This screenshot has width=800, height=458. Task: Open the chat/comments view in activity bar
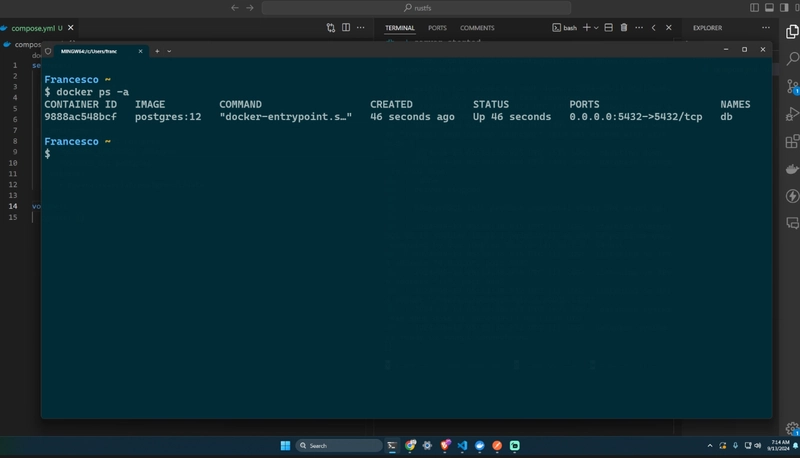click(792, 223)
